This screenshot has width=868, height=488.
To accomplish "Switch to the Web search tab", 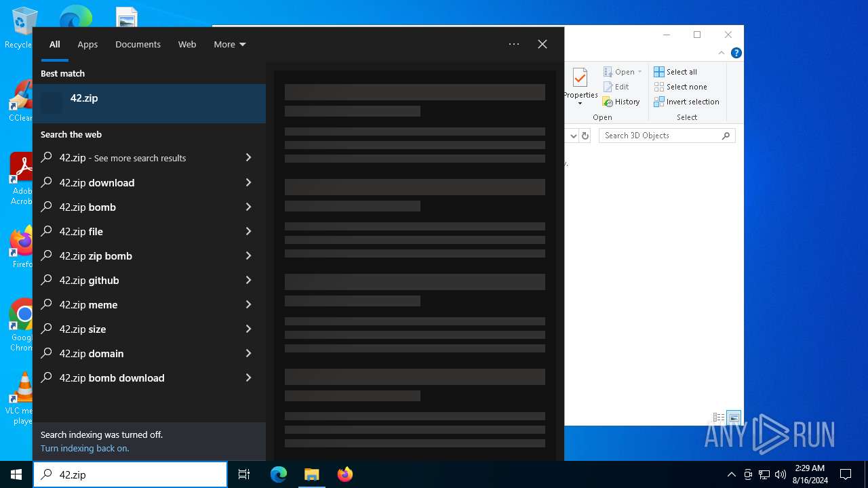I will point(187,44).
